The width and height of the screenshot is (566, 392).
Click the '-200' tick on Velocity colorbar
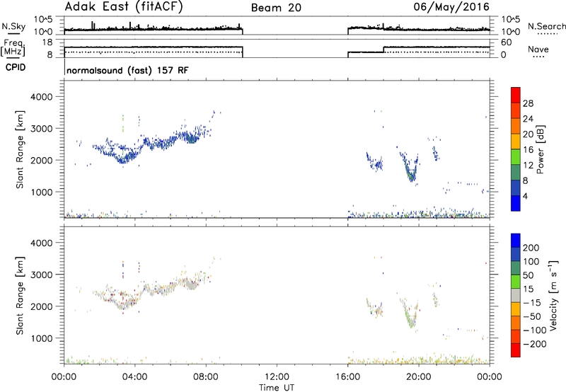coord(533,344)
